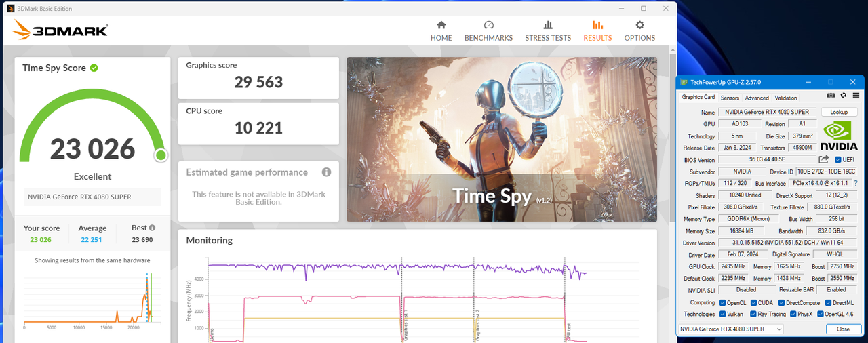Switch to the Graphics Card tab in GPU-Z
Viewport: 868px width, 343px height.
[698, 98]
